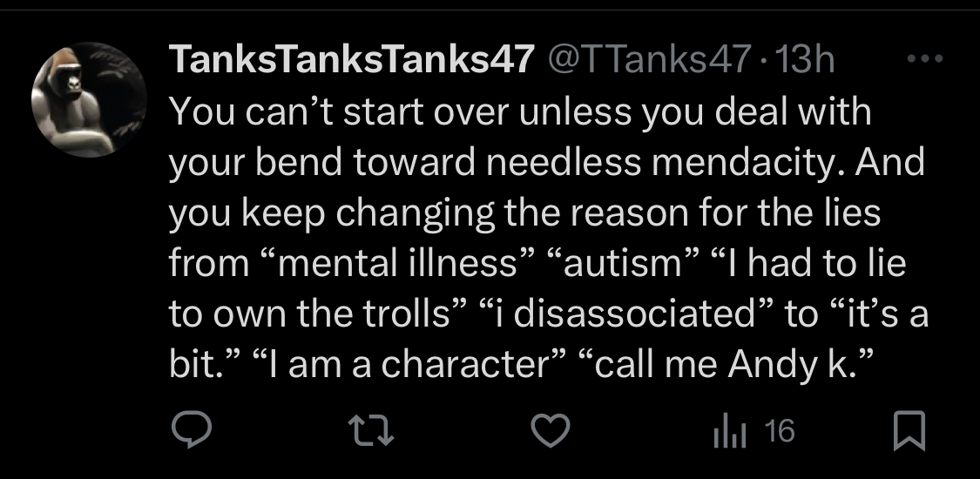Open the gorilla profile avatar
Viewport: 980px width, 479px height.
pos(89,99)
